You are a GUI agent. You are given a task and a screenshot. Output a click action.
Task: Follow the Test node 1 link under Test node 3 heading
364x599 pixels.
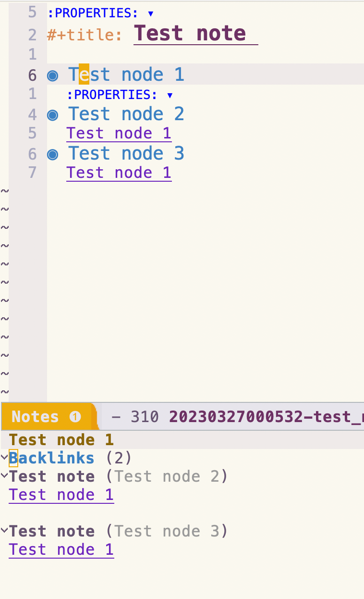[119, 173]
